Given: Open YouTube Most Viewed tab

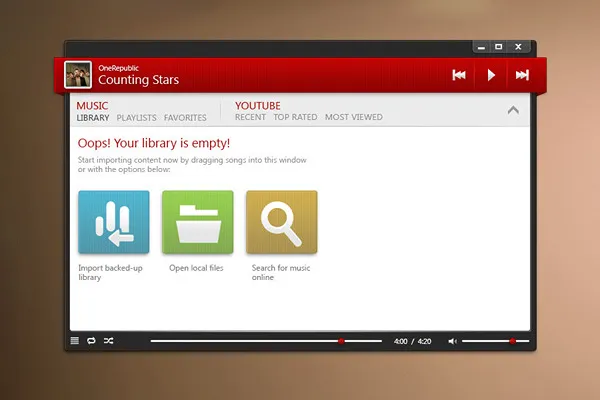Looking at the screenshot, I should [x=353, y=118].
